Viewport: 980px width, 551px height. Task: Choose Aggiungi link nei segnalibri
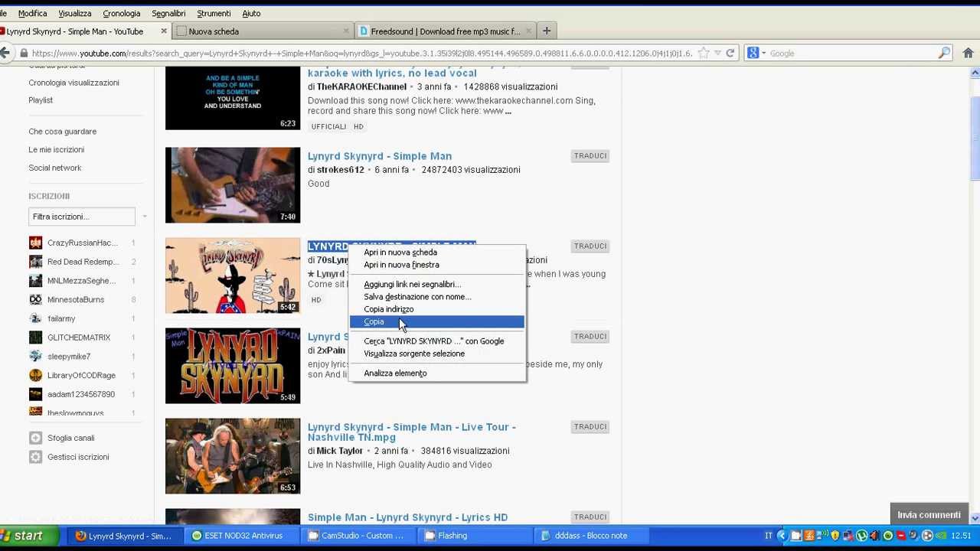point(436,285)
